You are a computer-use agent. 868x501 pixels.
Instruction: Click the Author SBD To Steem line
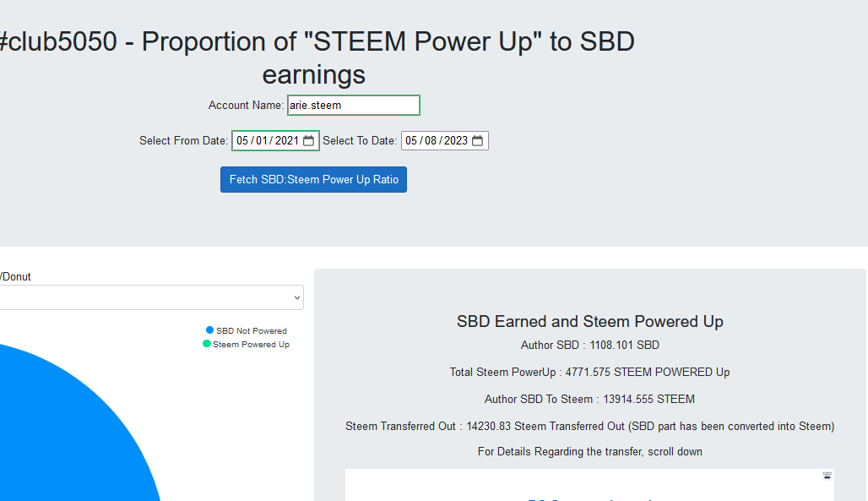pos(589,400)
